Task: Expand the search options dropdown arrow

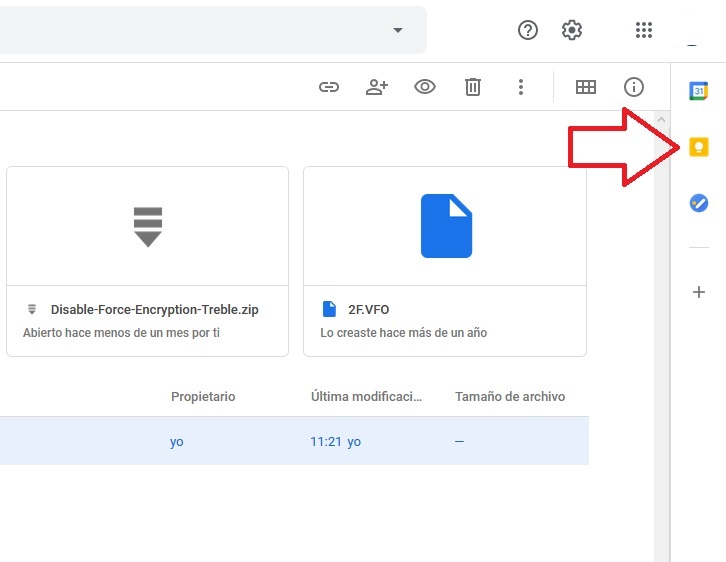Action: pos(398,30)
